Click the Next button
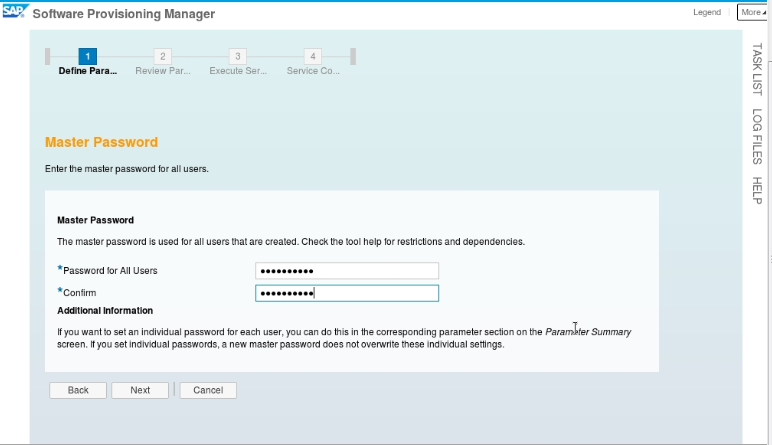The image size is (772, 445). coord(140,390)
